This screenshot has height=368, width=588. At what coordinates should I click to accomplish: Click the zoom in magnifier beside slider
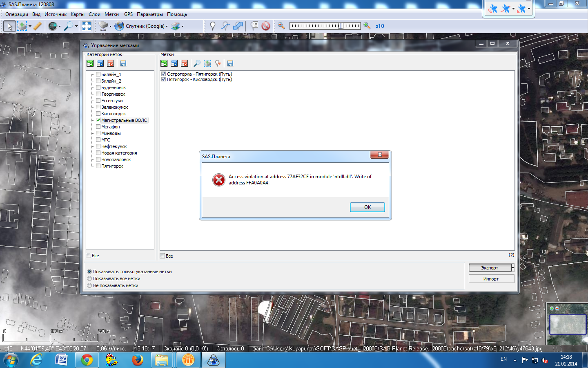[x=367, y=26]
